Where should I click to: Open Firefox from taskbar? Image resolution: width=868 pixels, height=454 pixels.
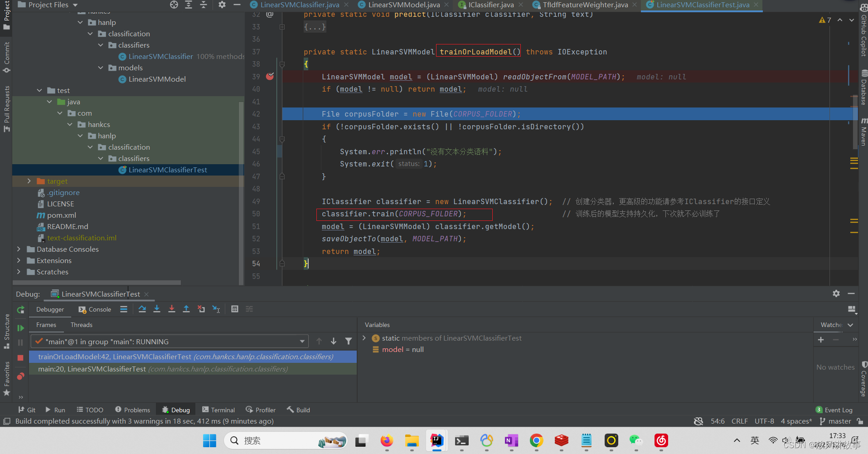click(x=387, y=440)
